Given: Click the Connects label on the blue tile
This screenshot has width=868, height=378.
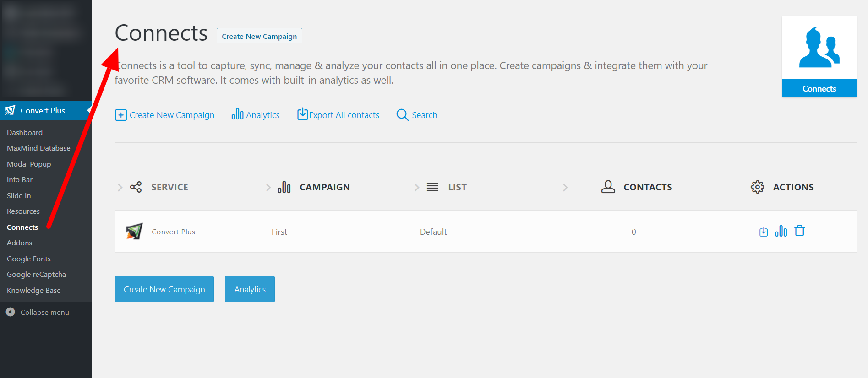Looking at the screenshot, I should tap(819, 88).
